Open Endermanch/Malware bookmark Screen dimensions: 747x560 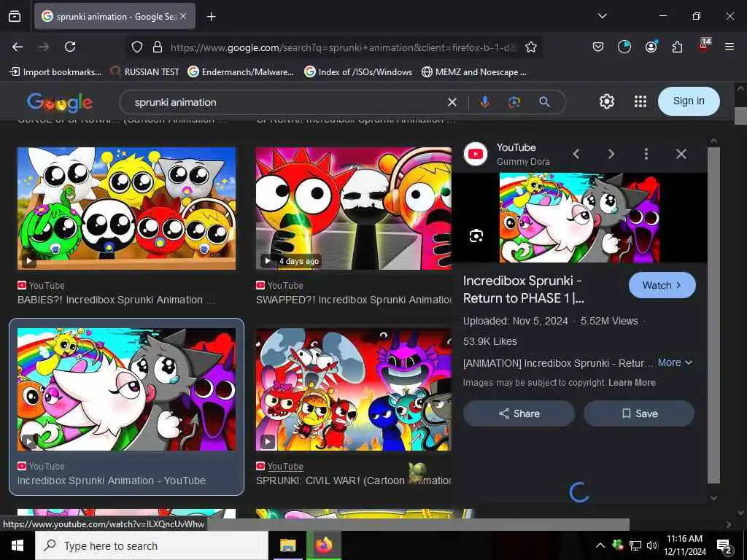(241, 72)
